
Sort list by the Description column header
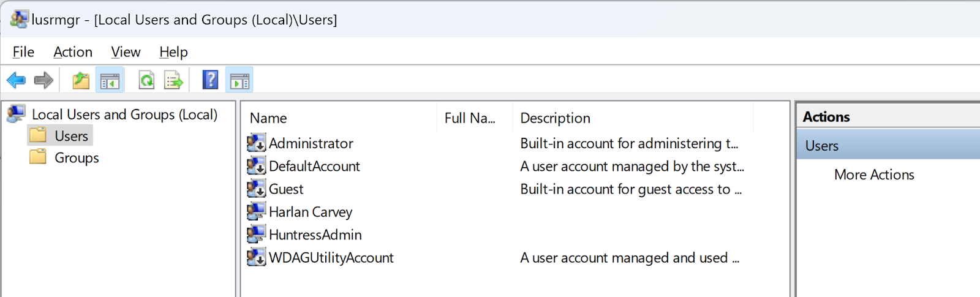click(555, 118)
